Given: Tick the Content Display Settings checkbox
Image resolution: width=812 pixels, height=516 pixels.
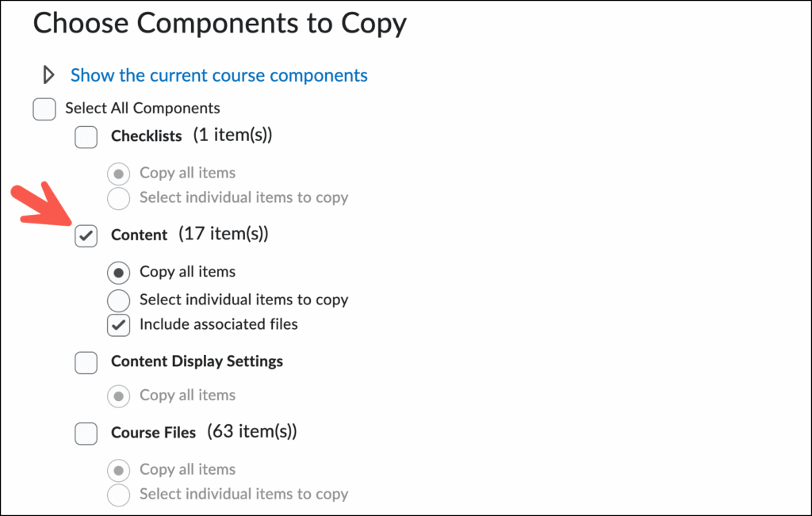Looking at the screenshot, I should point(86,362).
